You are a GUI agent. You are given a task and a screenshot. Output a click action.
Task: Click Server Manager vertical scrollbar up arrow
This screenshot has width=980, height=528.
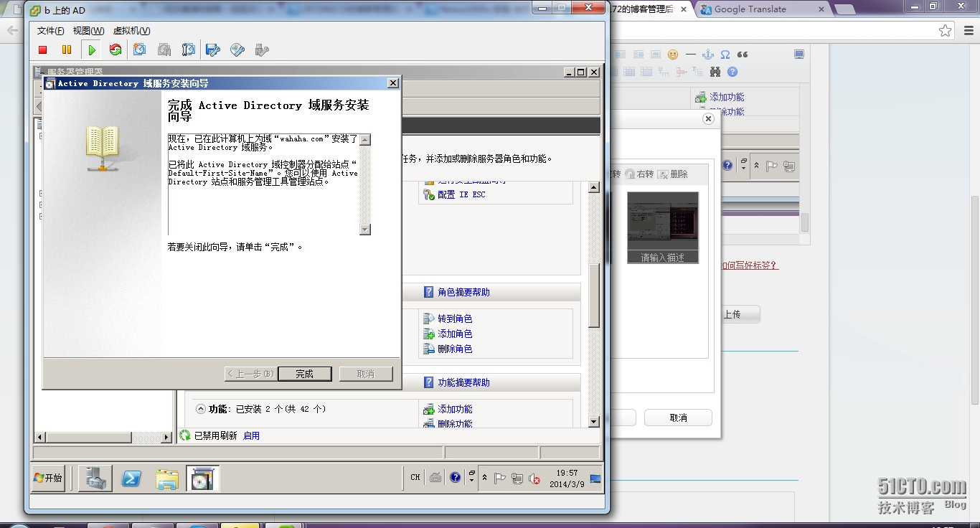coord(593,188)
